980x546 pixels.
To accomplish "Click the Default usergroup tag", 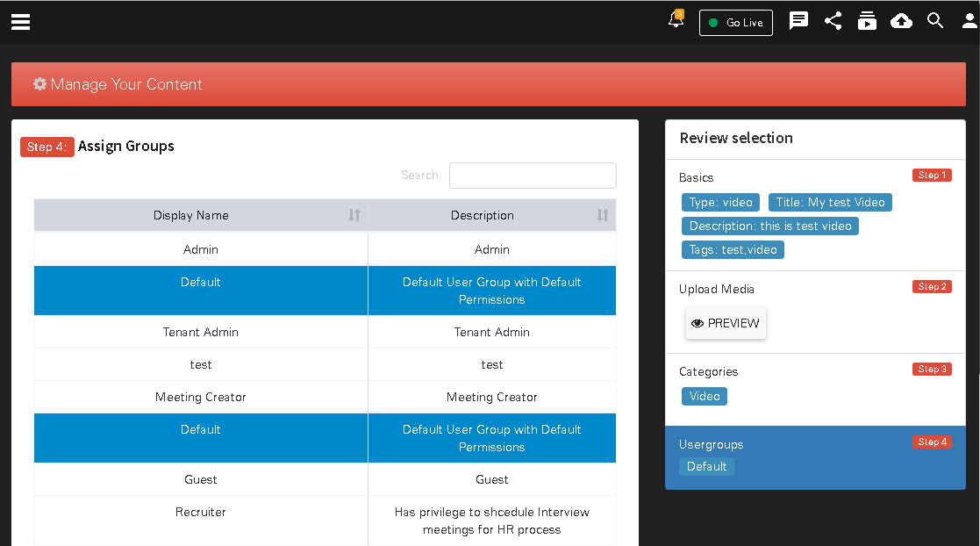I will pos(706,467).
